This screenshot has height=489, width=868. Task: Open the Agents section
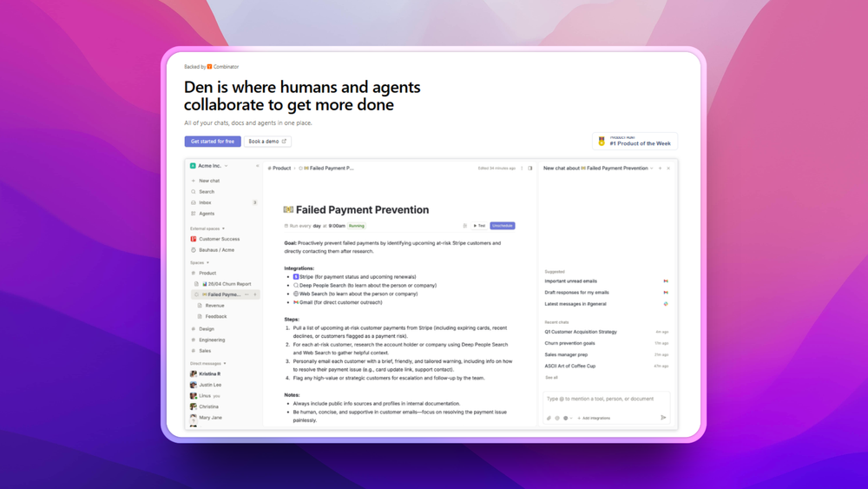click(x=202, y=213)
